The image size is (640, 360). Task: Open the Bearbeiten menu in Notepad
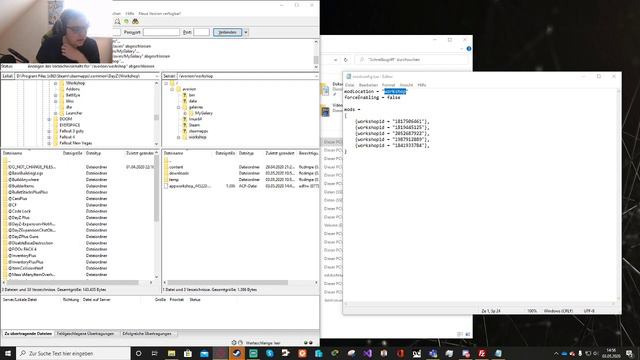pos(368,85)
